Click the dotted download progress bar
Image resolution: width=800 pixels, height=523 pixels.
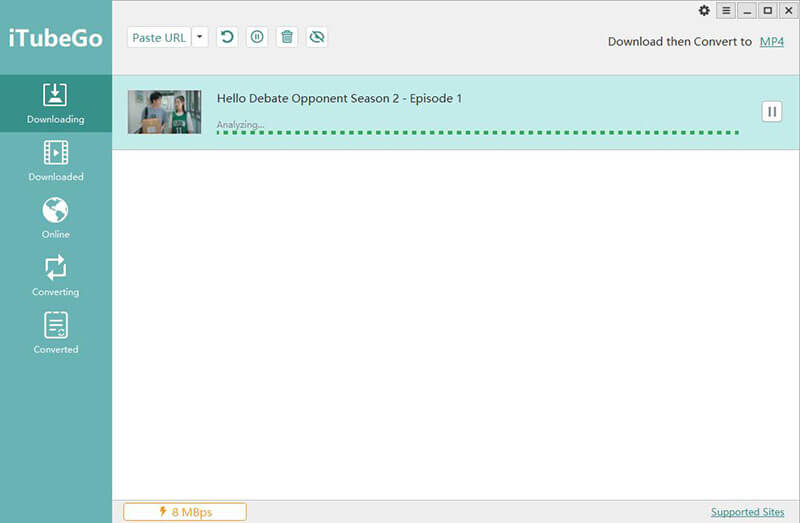[478, 133]
